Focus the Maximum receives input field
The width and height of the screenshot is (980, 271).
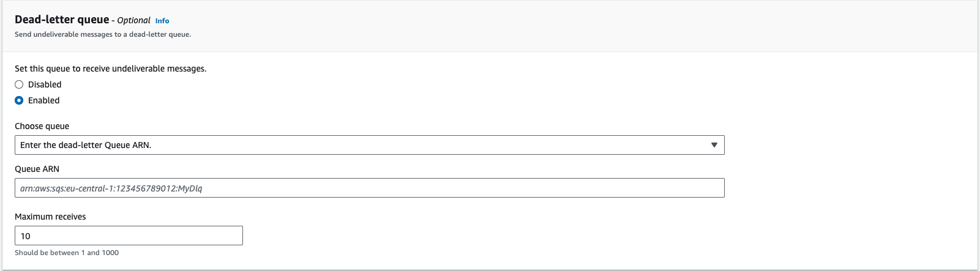[129, 236]
